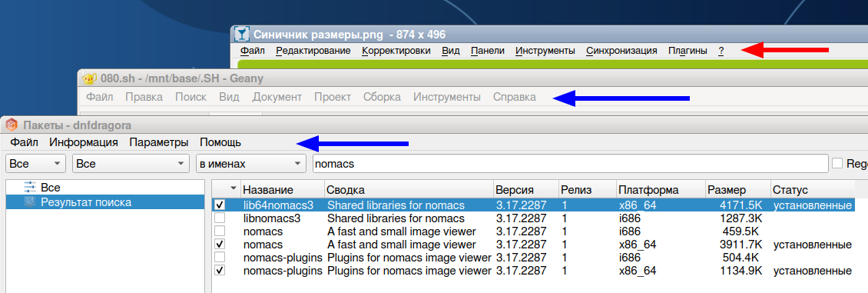Open Сборка menu in Geany
The width and height of the screenshot is (868, 293).
point(382,97)
